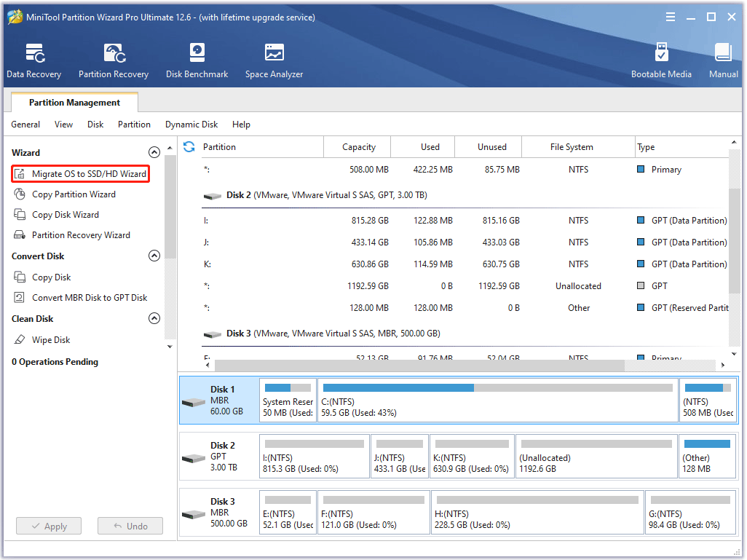This screenshot has height=560, width=747.
Task: Select the 128.00 MB Other partition row
Action: pos(465,308)
